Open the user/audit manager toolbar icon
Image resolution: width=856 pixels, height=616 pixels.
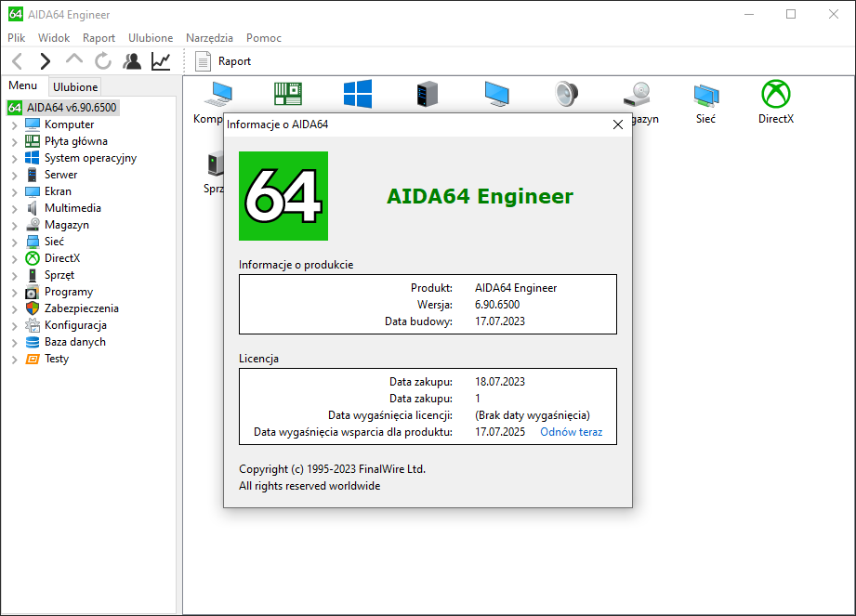click(x=132, y=61)
